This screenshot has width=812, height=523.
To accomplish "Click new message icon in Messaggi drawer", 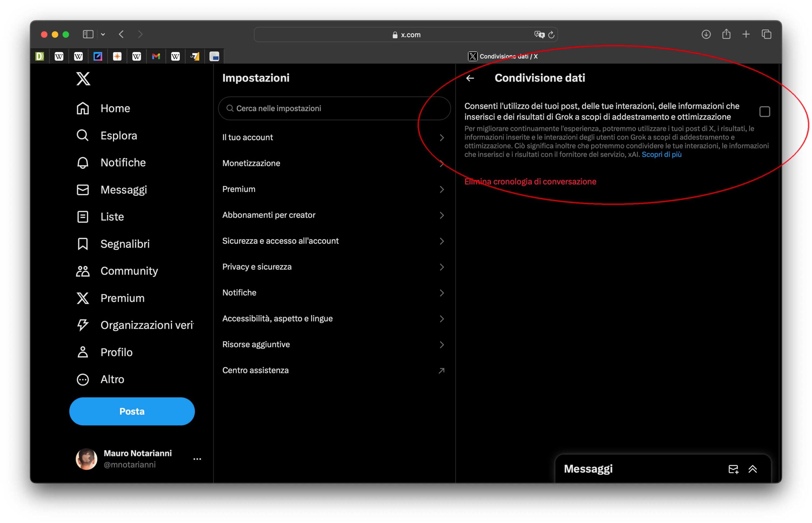I will (733, 469).
